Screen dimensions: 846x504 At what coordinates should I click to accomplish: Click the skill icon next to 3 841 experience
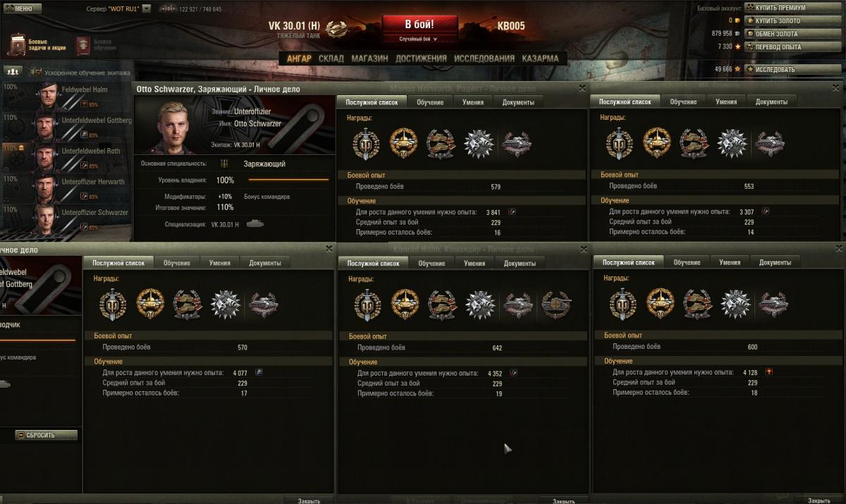pos(513,211)
